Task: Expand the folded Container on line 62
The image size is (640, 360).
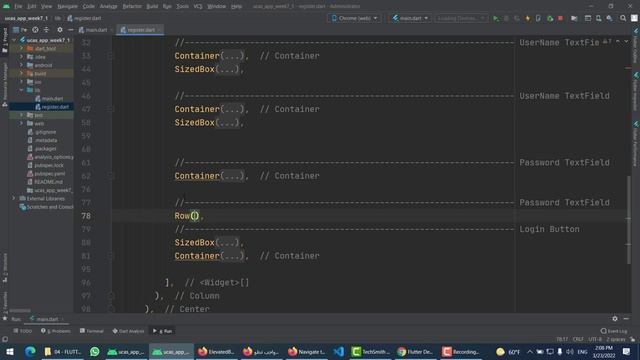Action: click(232, 176)
